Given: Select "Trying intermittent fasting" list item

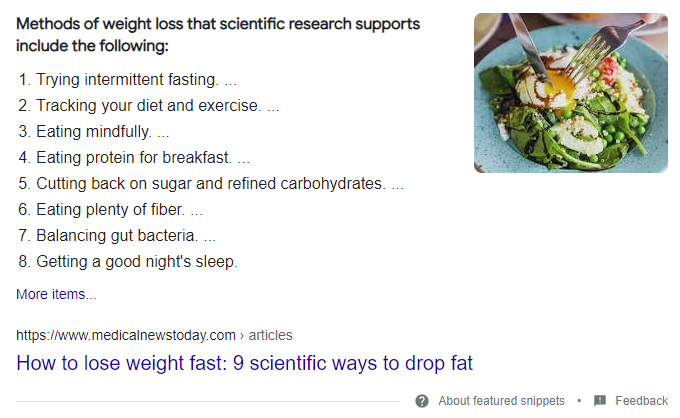Looking at the screenshot, I should pyautogui.click(x=126, y=79).
